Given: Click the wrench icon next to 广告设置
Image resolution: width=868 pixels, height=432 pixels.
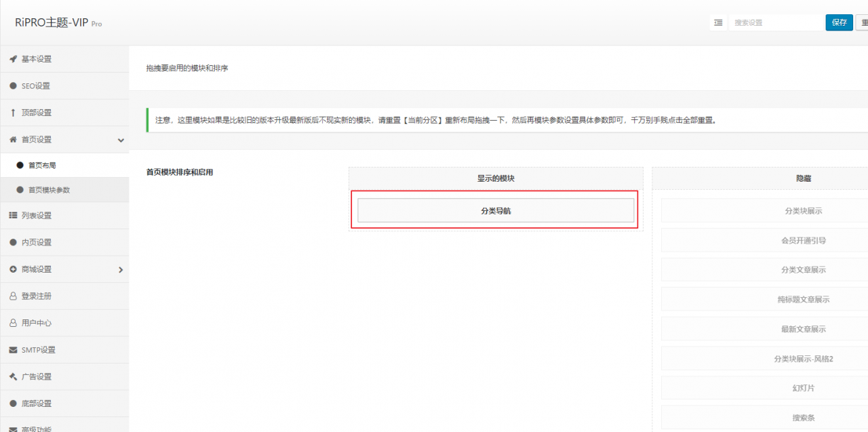Looking at the screenshot, I should pyautogui.click(x=12, y=376).
